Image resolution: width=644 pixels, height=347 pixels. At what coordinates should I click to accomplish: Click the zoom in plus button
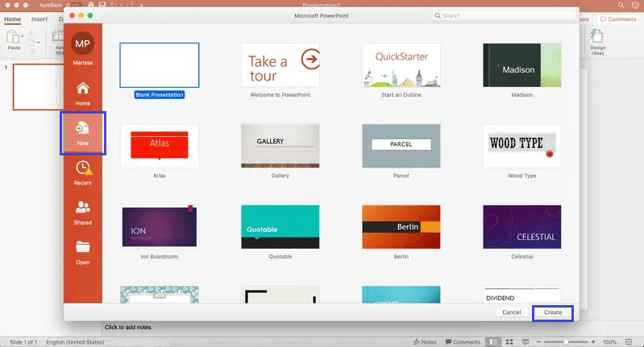pyautogui.click(x=593, y=341)
